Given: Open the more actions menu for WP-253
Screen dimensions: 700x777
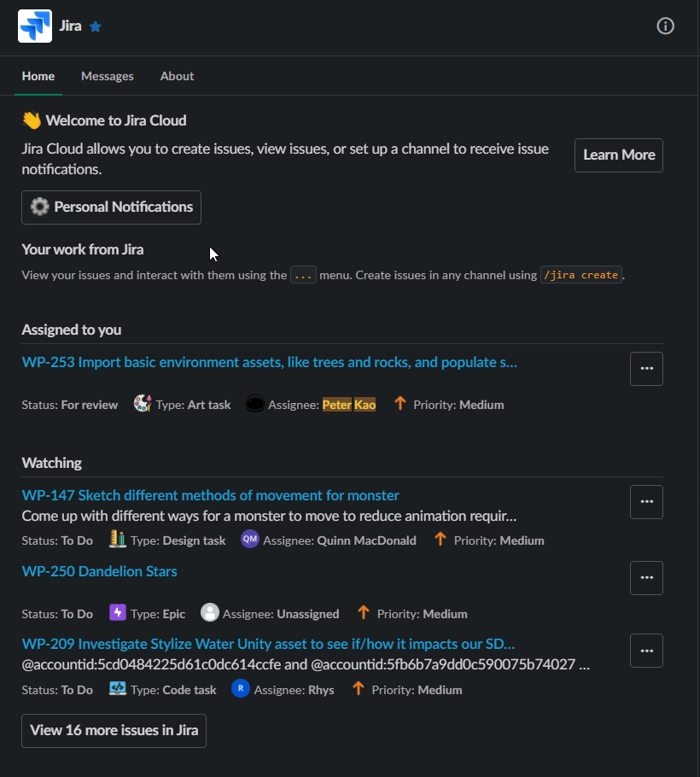Looking at the screenshot, I should point(646,369).
